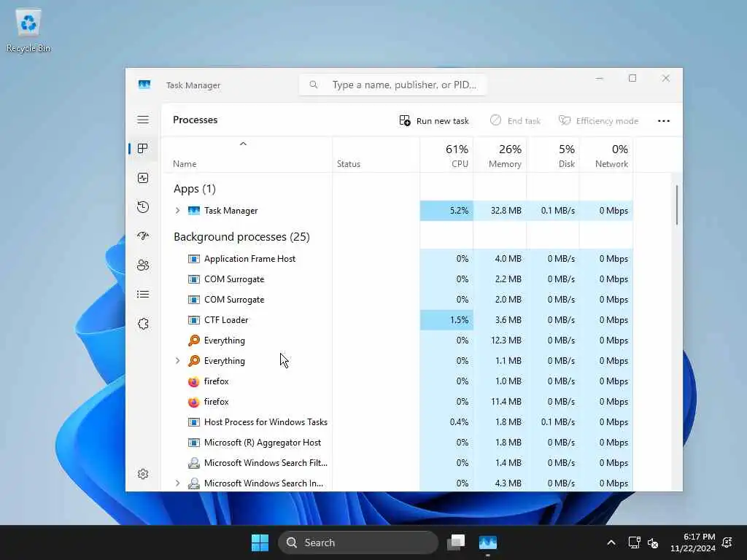Open the Details sidebar icon
The height and width of the screenshot is (560, 747).
[x=143, y=295]
